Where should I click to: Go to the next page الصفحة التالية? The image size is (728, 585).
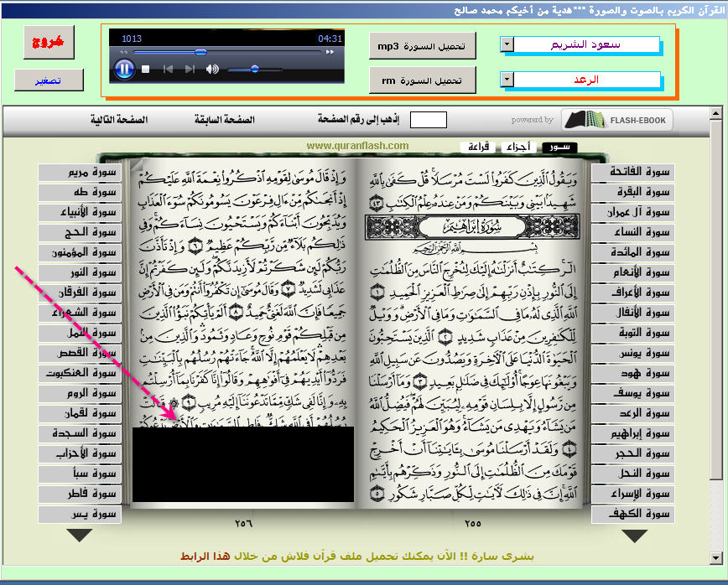(x=119, y=120)
